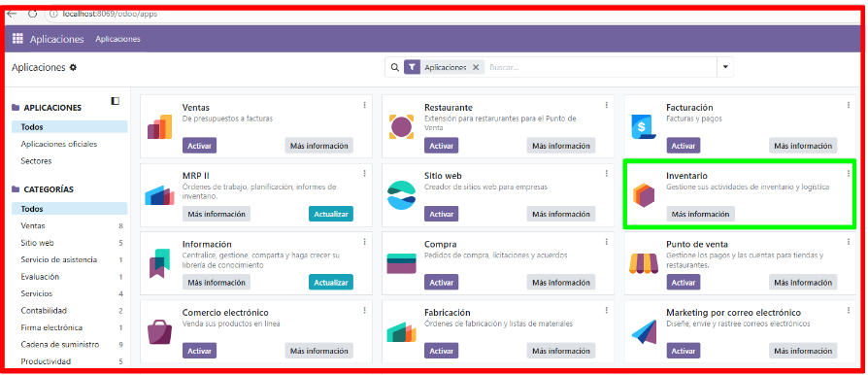The image size is (868, 375).
Task: Click the search magnifier icon
Action: pos(395,68)
